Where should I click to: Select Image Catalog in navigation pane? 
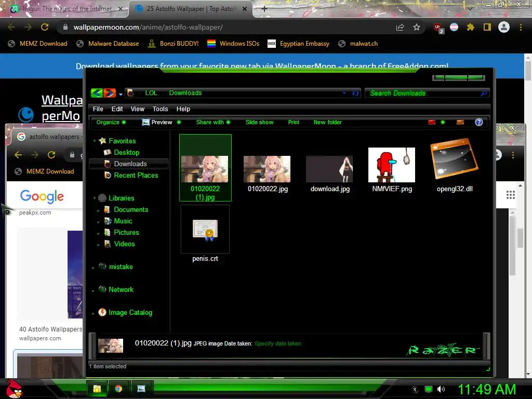click(x=130, y=312)
